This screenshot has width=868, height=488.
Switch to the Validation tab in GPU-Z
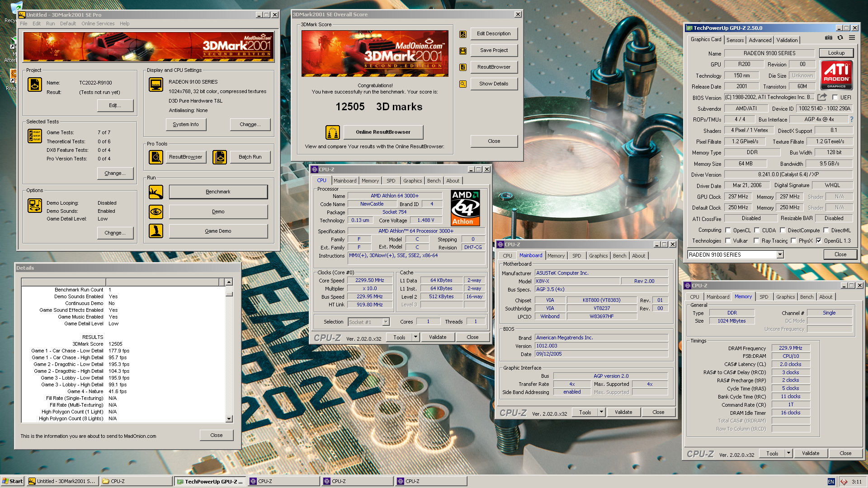pyautogui.click(x=787, y=40)
